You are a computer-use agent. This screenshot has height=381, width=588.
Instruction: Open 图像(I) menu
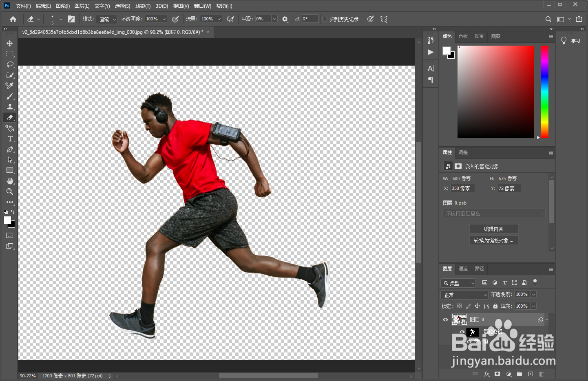pyautogui.click(x=63, y=6)
